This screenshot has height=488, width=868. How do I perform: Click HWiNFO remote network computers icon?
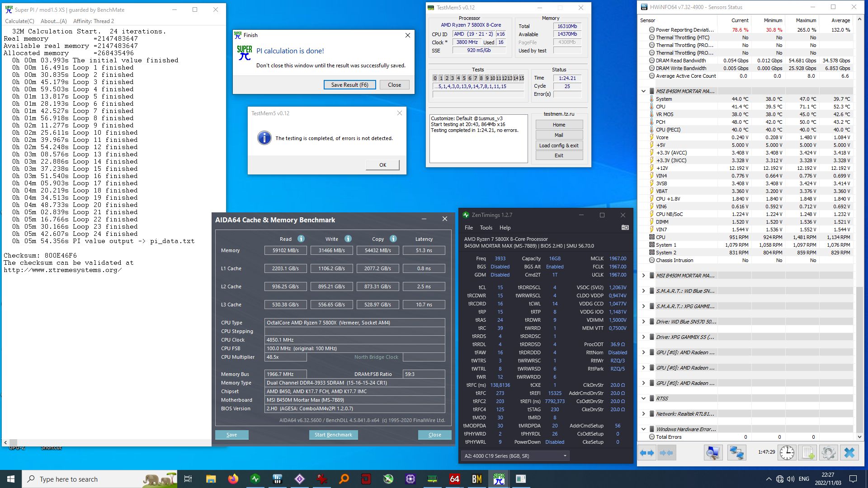(736, 453)
